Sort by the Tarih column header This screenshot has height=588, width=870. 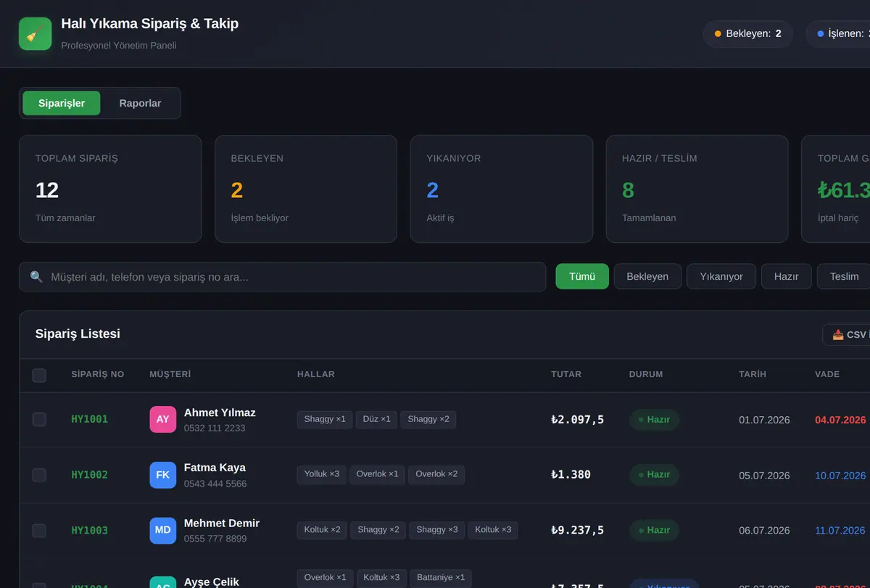click(x=753, y=374)
